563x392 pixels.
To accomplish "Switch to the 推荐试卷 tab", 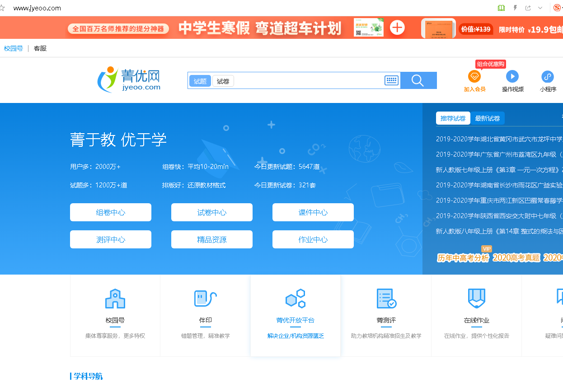I will pyautogui.click(x=453, y=118).
